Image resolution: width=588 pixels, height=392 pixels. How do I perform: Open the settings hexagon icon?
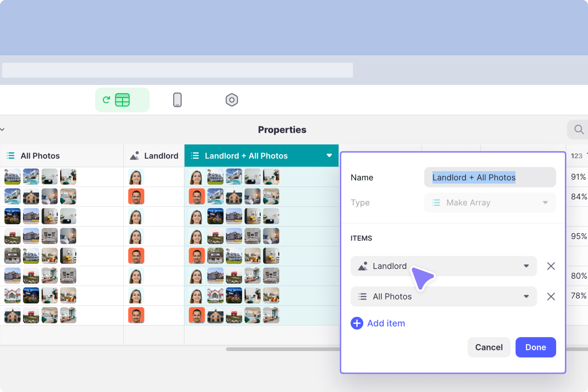tap(232, 100)
